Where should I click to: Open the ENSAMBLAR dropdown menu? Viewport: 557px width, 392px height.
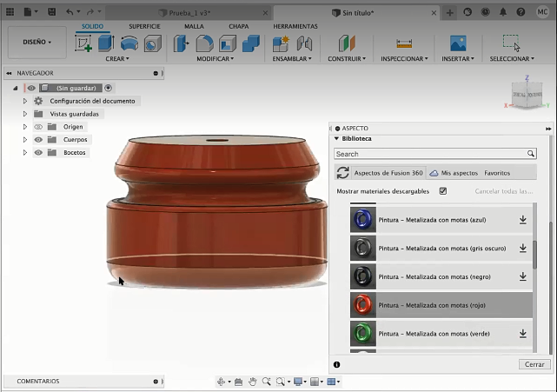[292, 58]
